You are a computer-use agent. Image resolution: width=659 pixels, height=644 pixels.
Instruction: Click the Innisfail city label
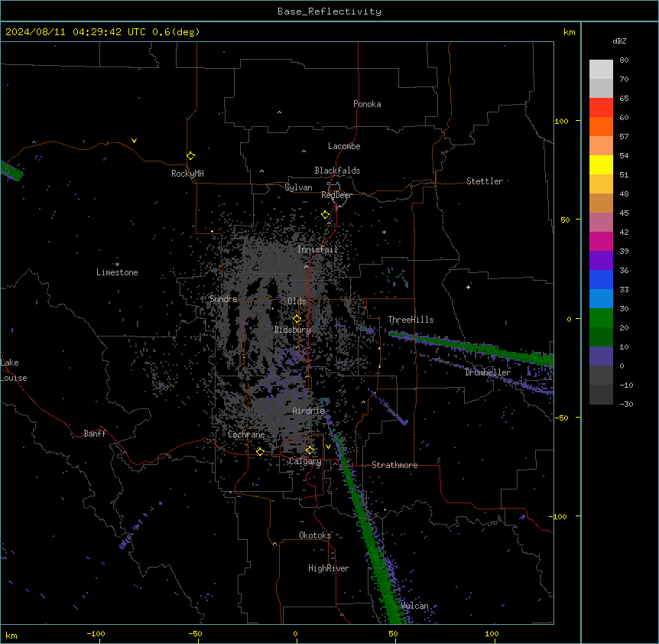click(x=317, y=249)
